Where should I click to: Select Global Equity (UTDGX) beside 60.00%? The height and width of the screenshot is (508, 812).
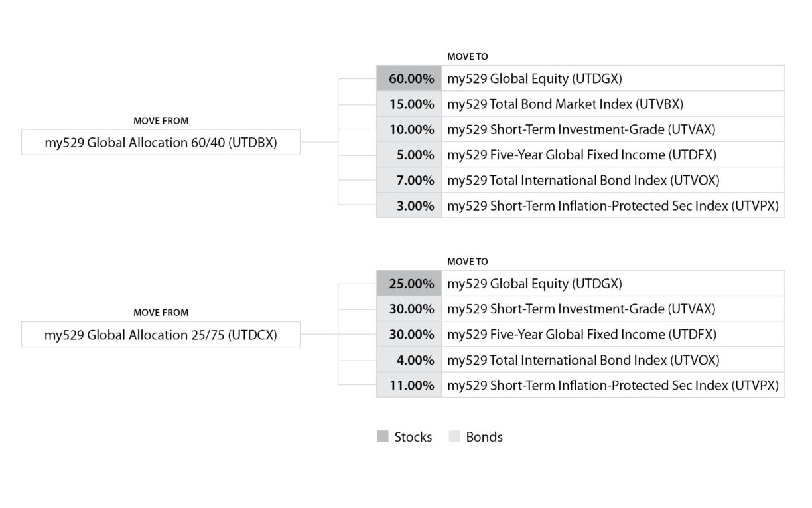click(x=535, y=78)
